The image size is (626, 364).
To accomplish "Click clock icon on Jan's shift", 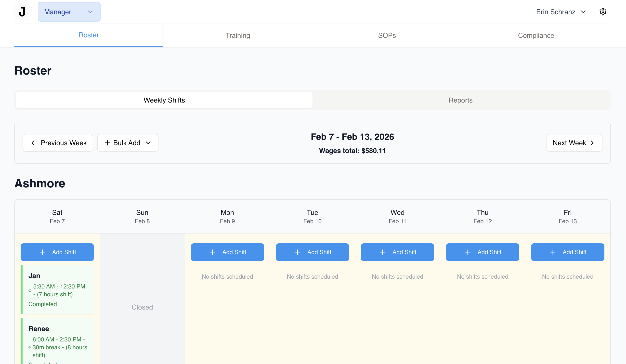I will tap(30, 290).
